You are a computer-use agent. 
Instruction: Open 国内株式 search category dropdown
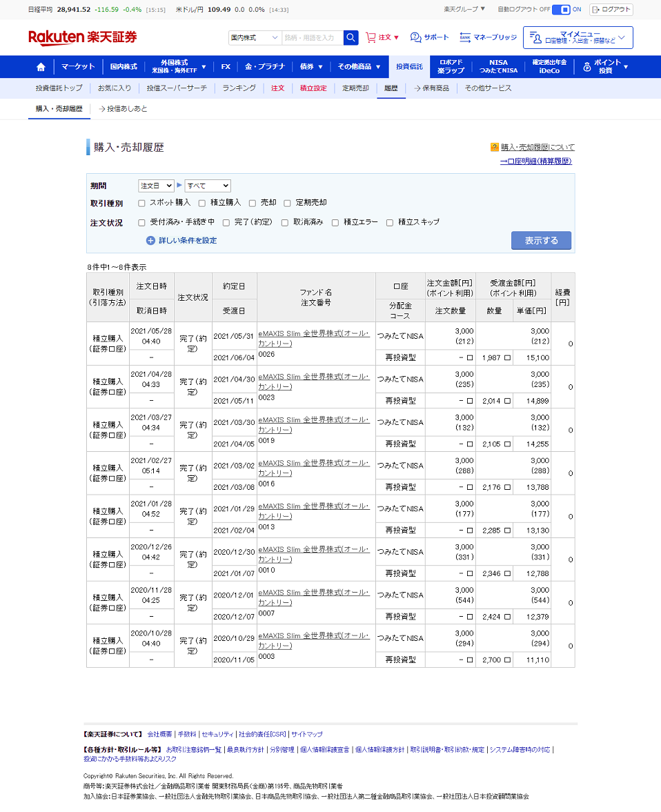coord(255,37)
